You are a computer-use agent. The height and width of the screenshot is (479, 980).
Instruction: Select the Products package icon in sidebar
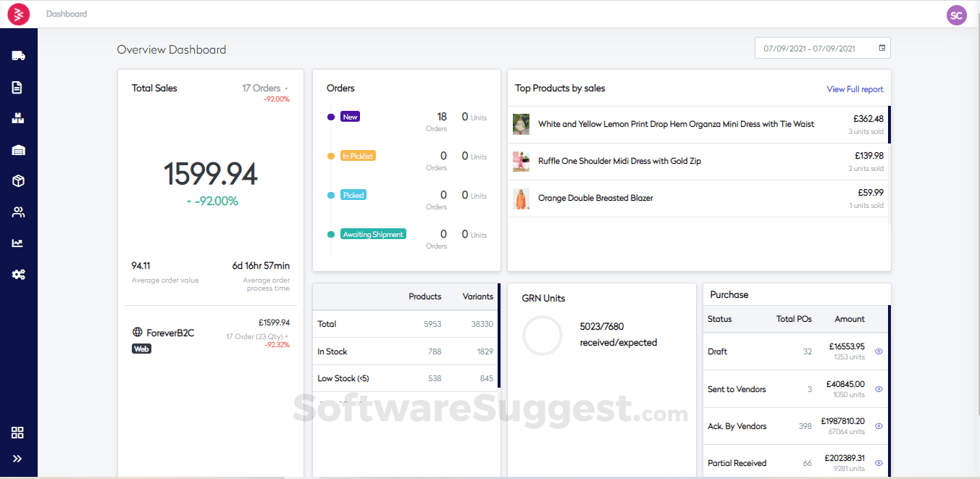click(x=18, y=180)
